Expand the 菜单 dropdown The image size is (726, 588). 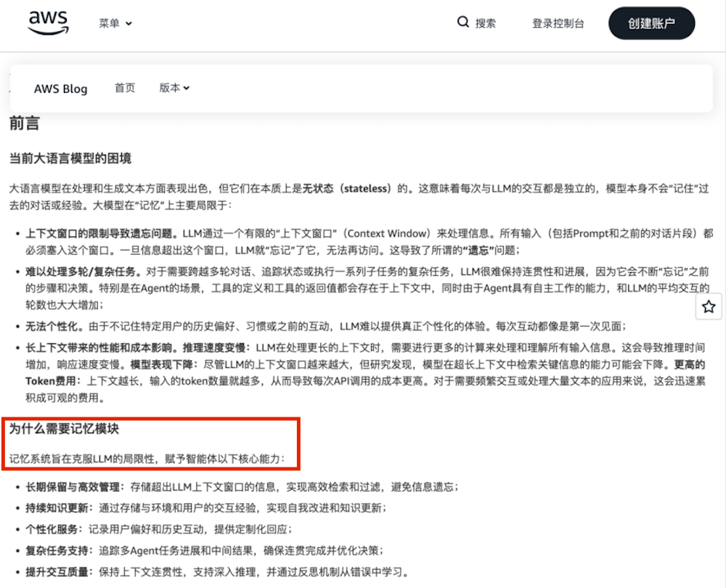[x=115, y=23]
